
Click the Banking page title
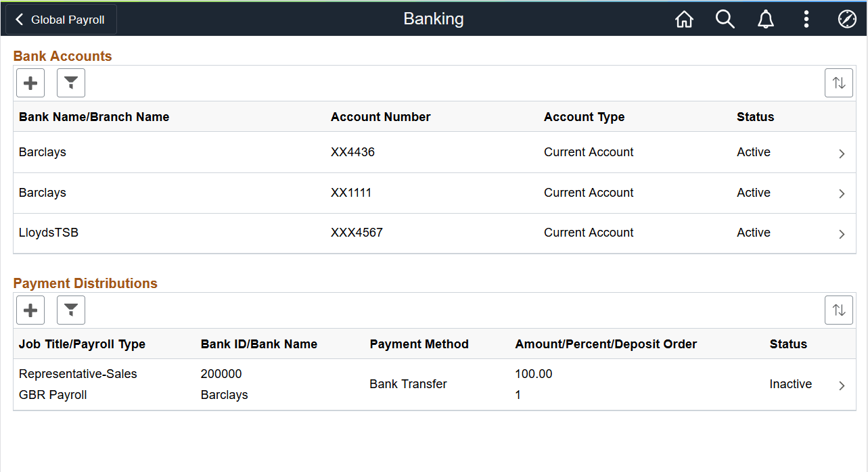tap(433, 19)
